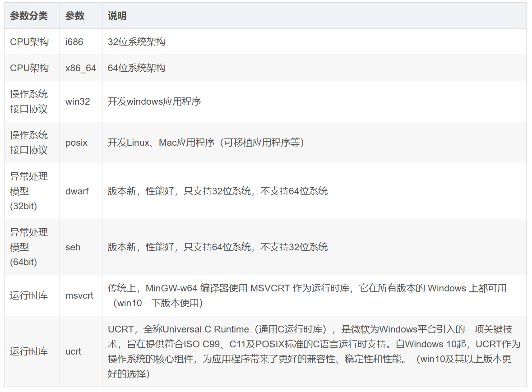Click the description about 只支持64位系统

(x=218, y=247)
